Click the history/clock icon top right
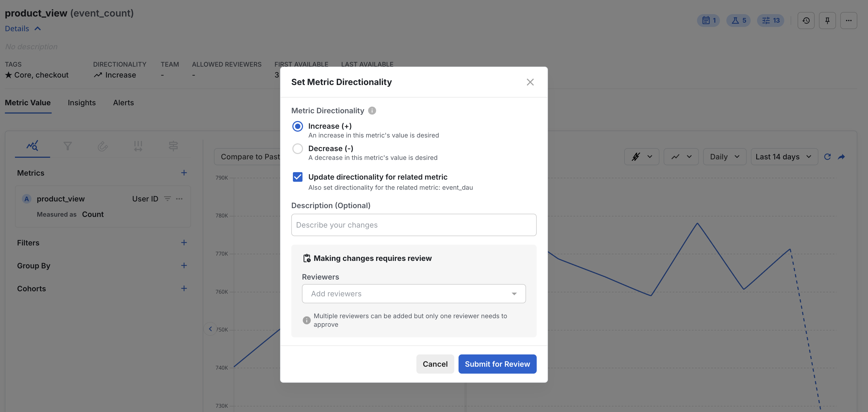The image size is (868, 412). pyautogui.click(x=806, y=21)
